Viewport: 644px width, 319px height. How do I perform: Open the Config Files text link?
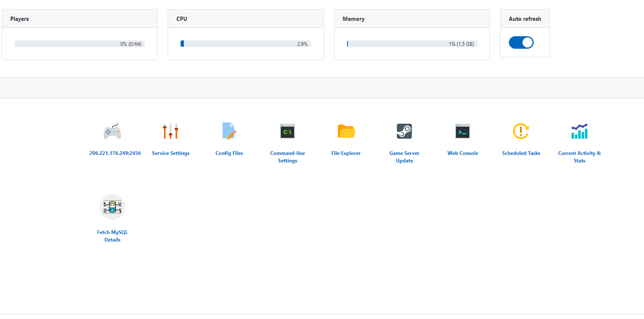[229, 153]
